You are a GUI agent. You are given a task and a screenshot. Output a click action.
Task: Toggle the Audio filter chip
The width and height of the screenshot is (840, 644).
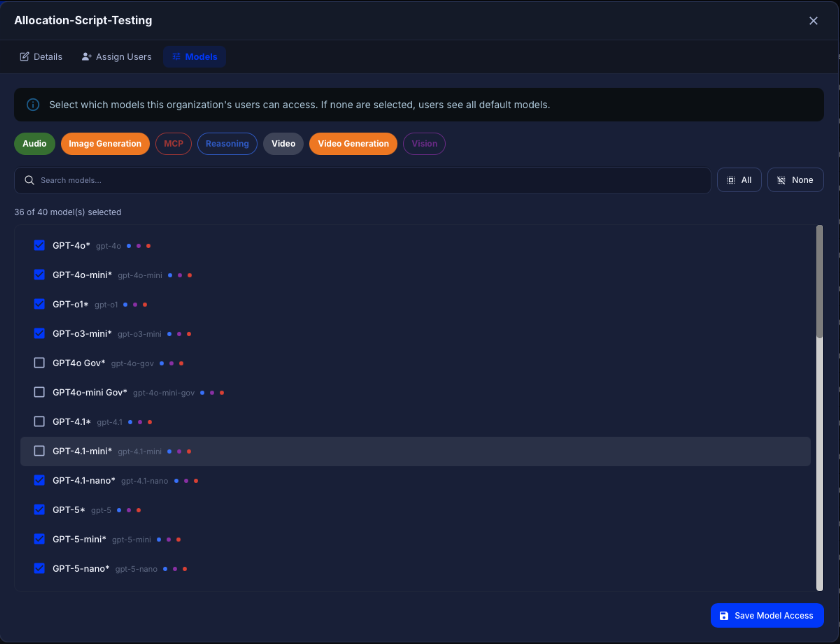pos(35,144)
